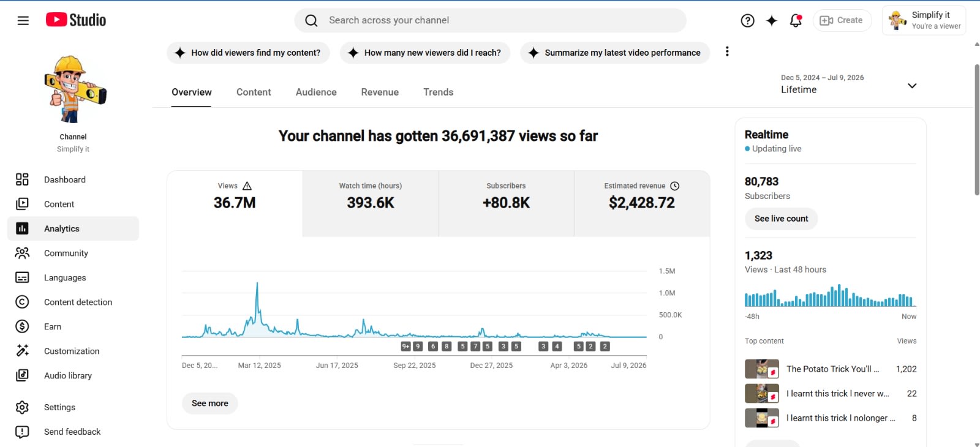This screenshot has width=980, height=447.
Task: Click the '9+' video marker on chart timeline
Action: click(x=405, y=347)
